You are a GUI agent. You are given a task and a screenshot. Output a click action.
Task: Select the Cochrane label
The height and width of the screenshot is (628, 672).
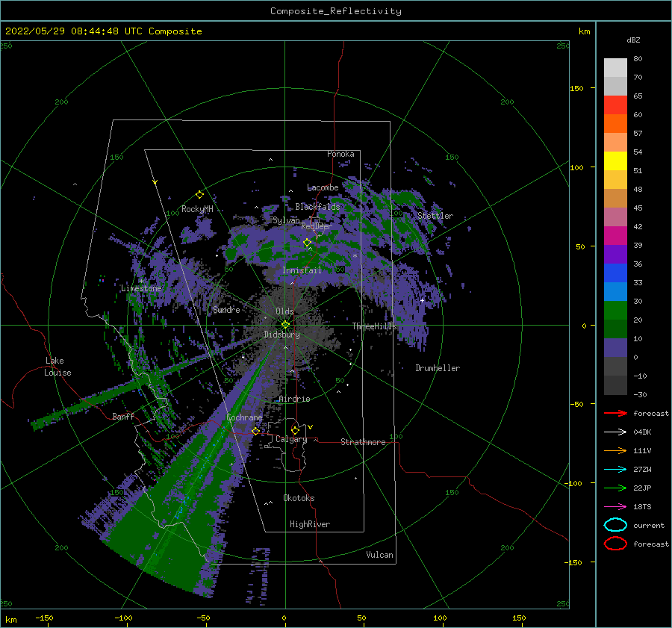click(244, 417)
